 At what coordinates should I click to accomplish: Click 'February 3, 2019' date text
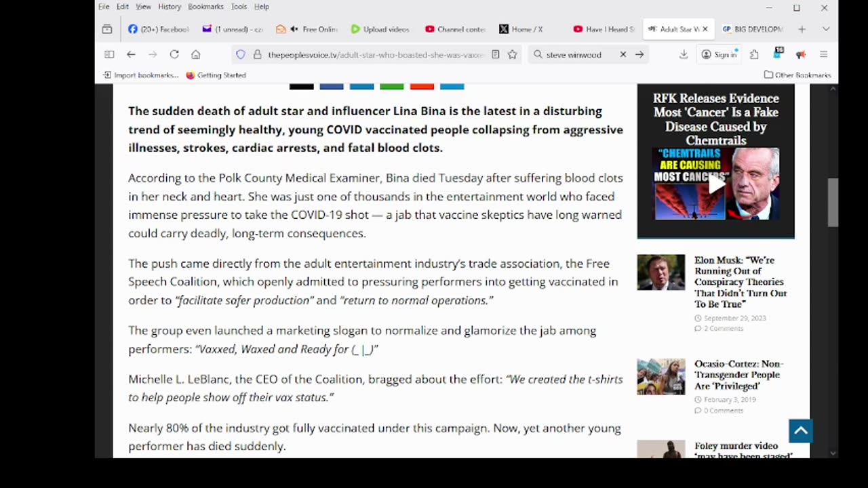pyautogui.click(x=730, y=400)
